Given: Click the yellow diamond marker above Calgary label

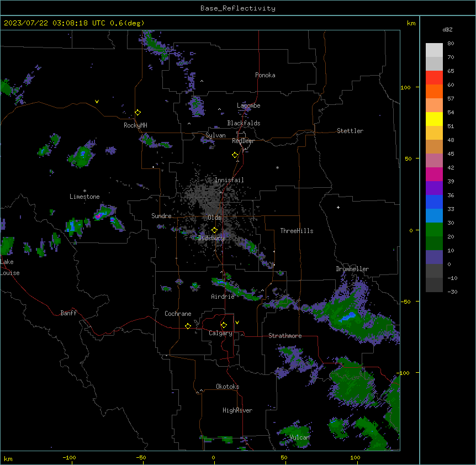Looking at the screenshot, I should coord(224,325).
